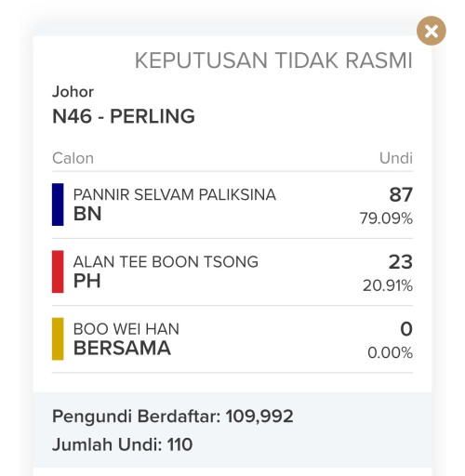Viewport: 465px width, 476px height.
Task: Select candidate Alan Tee Boon Tsong
Action: pos(166,262)
